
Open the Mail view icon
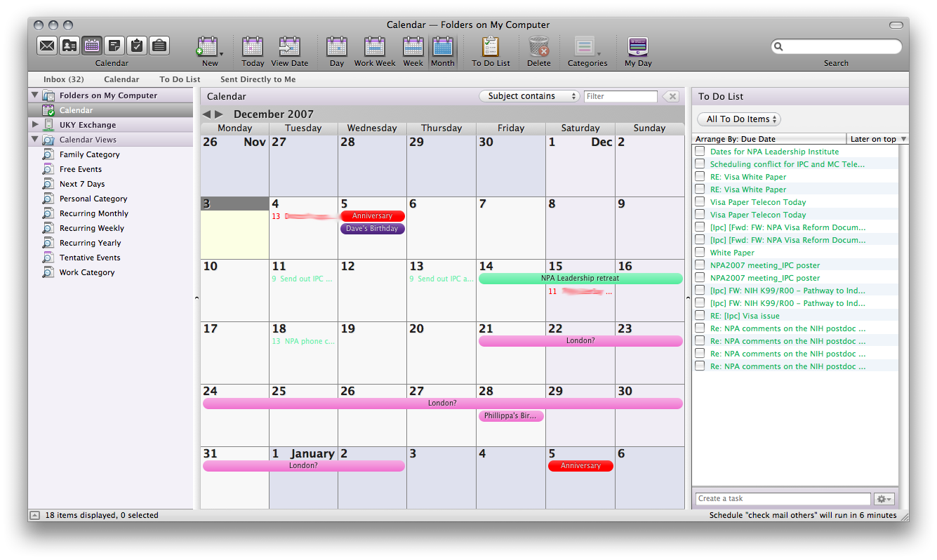click(x=47, y=46)
